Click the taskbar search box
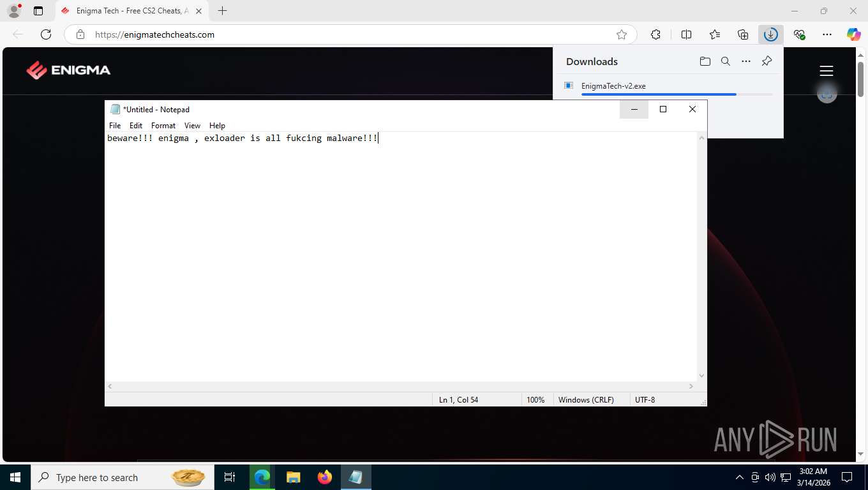 pos(121,477)
